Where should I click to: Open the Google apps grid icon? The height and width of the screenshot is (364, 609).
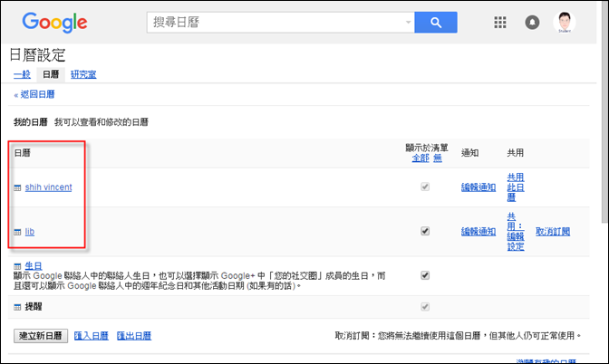(x=500, y=23)
